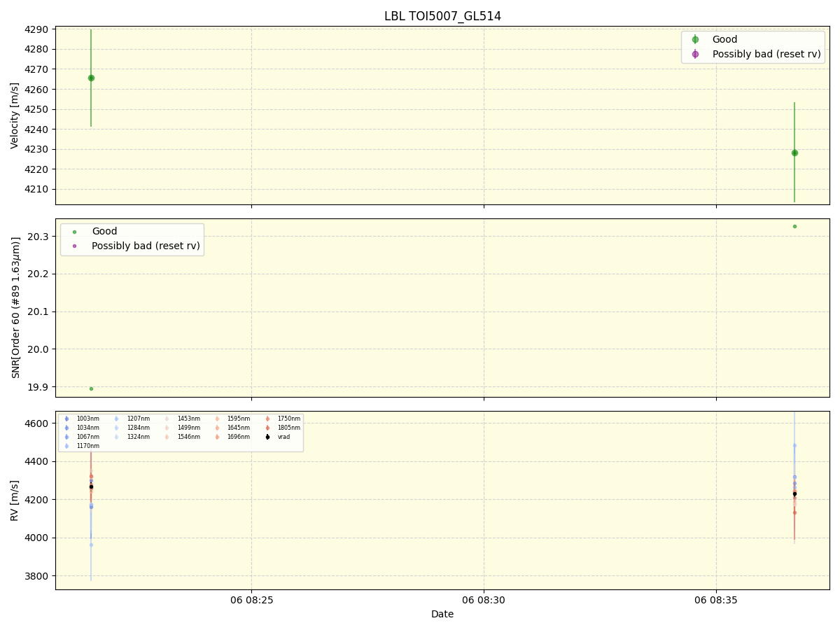This screenshot has width=840, height=630.
Task: Select the second green velocity data point near 4228 m/s
Action: click(x=794, y=153)
